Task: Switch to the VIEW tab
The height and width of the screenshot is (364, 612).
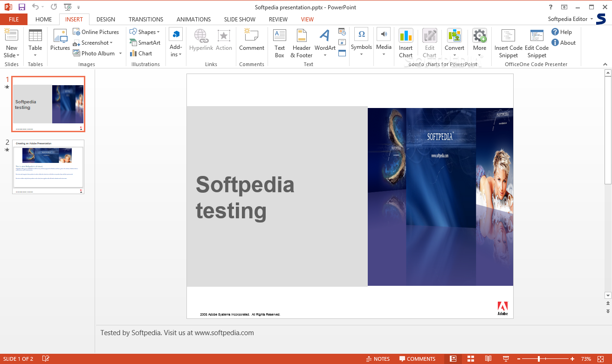Action: pos(308,20)
